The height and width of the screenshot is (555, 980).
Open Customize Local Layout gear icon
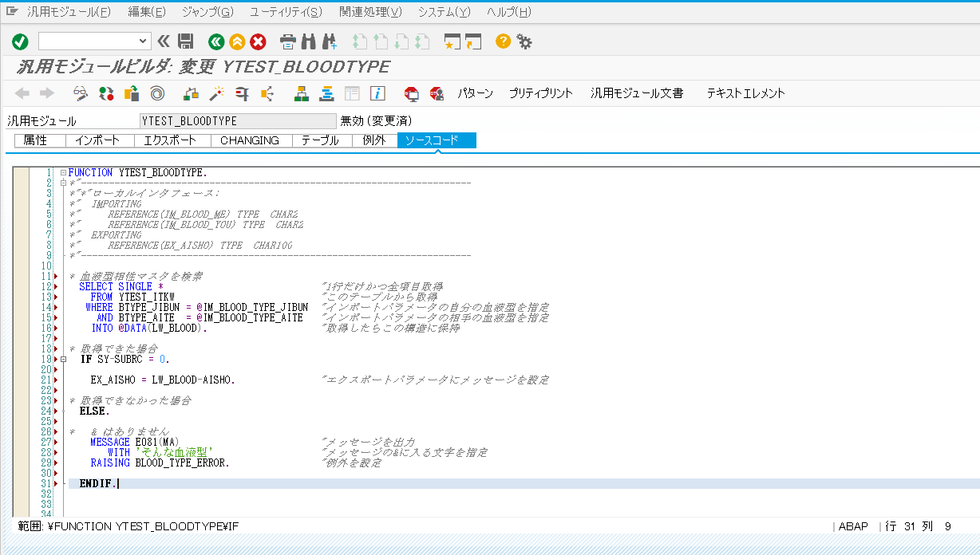pyautogui.click(x=524, y=41)
